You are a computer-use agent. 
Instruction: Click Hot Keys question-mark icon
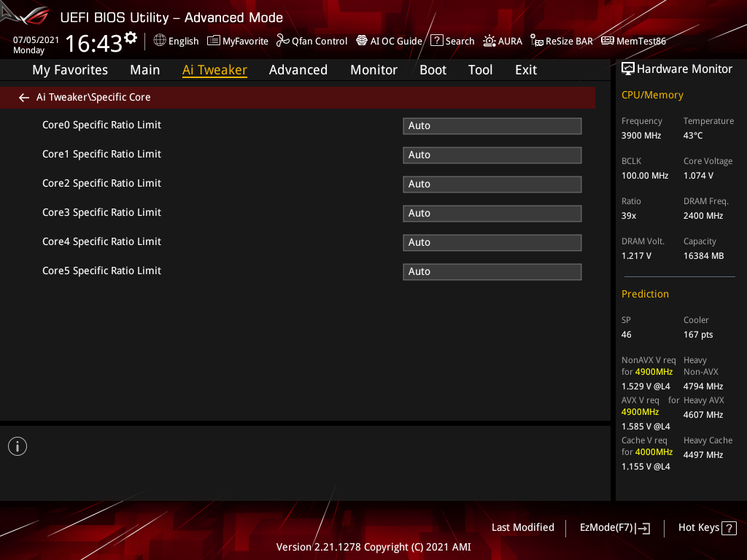tap(729, 528)
